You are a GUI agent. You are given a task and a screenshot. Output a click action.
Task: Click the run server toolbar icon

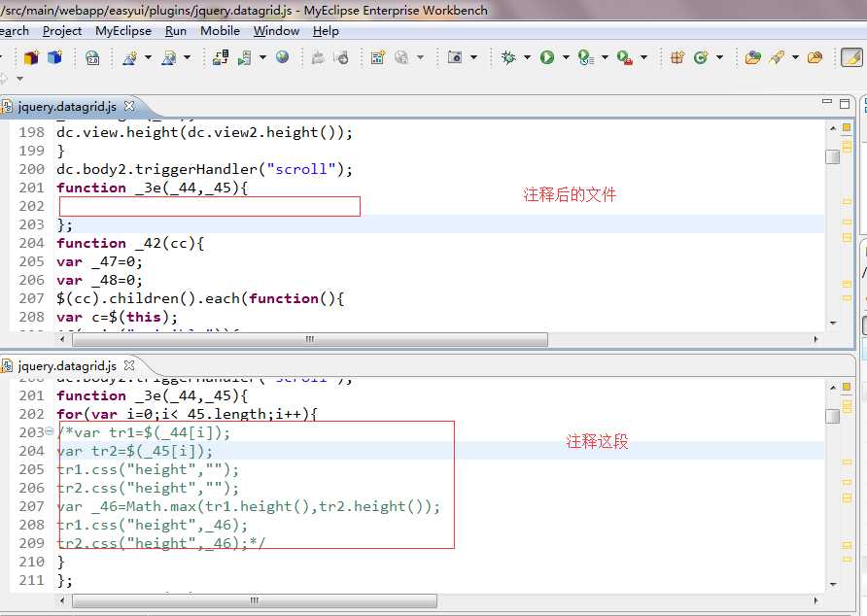tap(244, 57)
